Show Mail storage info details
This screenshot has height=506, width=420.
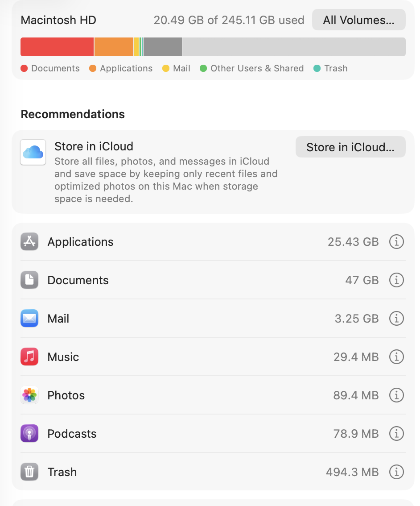[x=396, y=319]
